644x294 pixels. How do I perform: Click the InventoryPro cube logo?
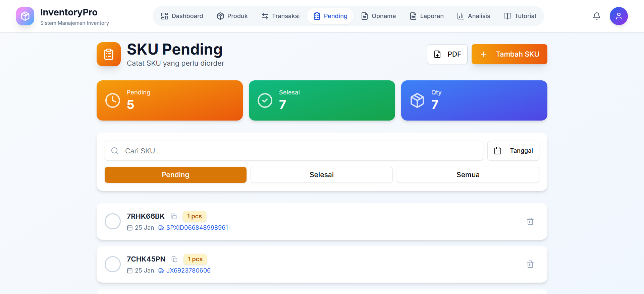25,16
